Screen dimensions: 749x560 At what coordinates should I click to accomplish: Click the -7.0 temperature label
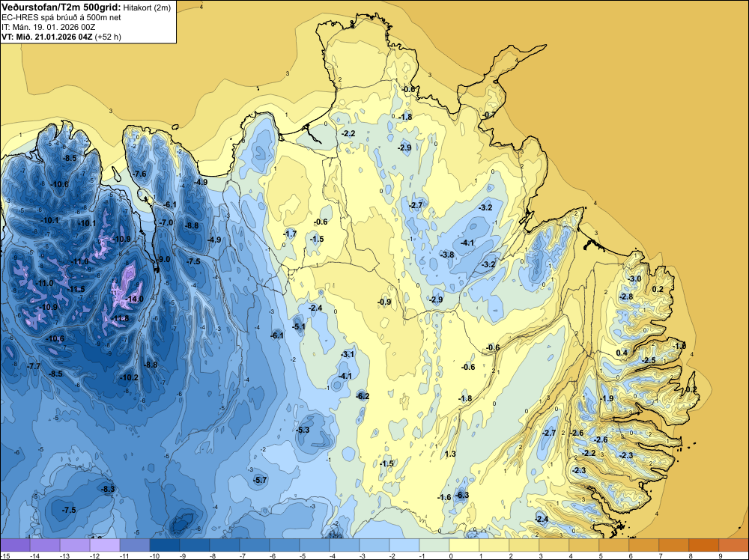[x=167, y=222]
